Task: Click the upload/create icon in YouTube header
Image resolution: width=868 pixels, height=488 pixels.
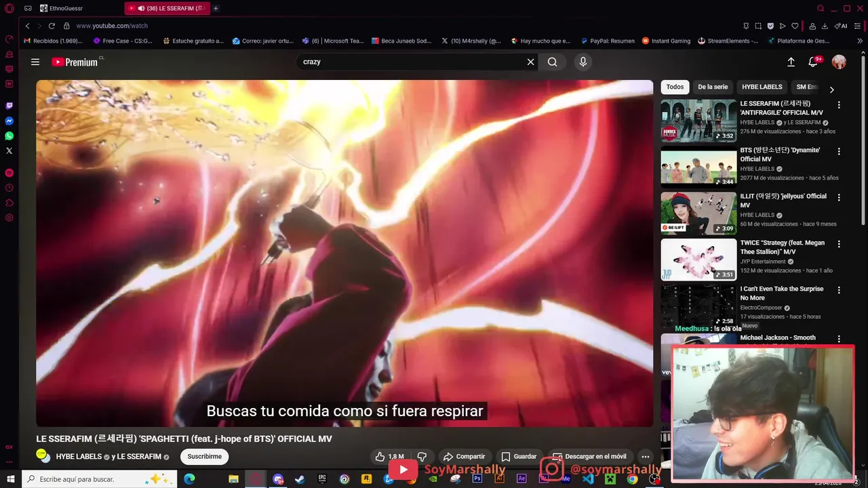Action: (791, 62)
